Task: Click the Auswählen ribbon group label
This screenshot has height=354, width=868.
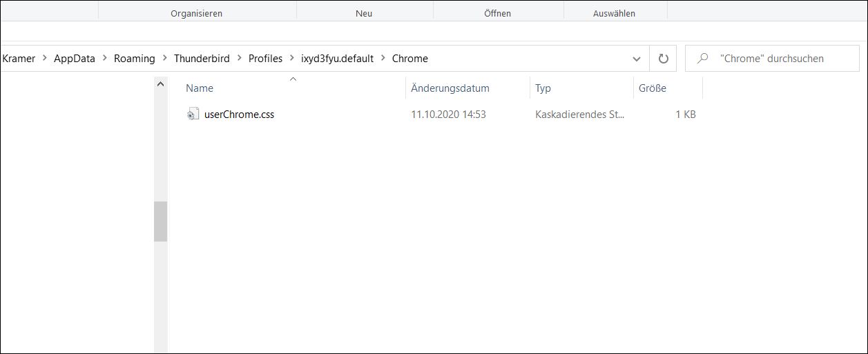Action: click(614, 13)
